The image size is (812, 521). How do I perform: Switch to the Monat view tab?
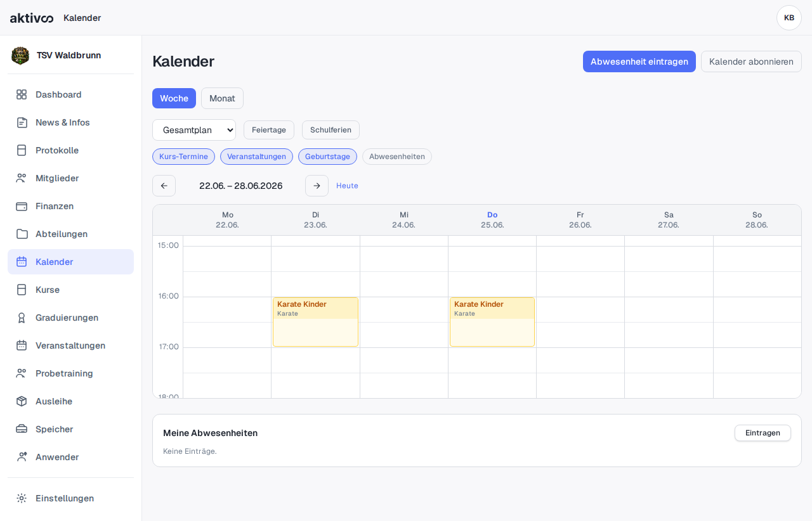pyautogui.click(x=222, y=98)
